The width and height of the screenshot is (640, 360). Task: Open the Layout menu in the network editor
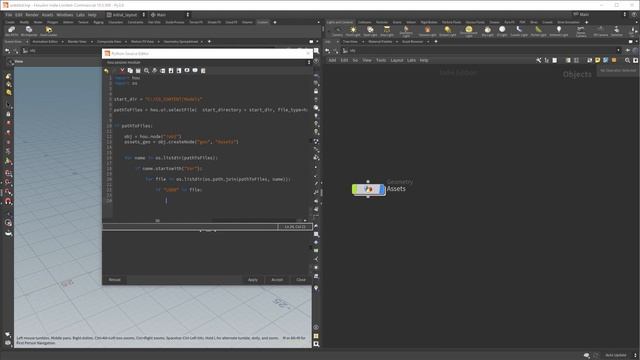pos(397,60)
